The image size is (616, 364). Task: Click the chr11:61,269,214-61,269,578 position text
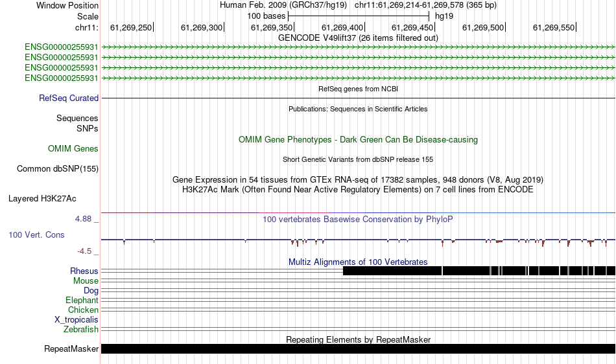425,5
